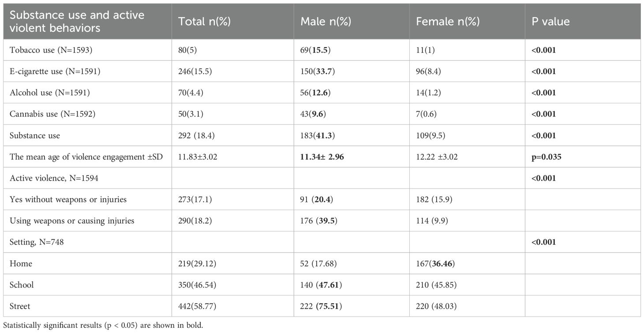The width and height of the screenshot is (644, 333).
Task: Click 'Yes without weapons or injuries' row
Action: click(x=68, y=200)
